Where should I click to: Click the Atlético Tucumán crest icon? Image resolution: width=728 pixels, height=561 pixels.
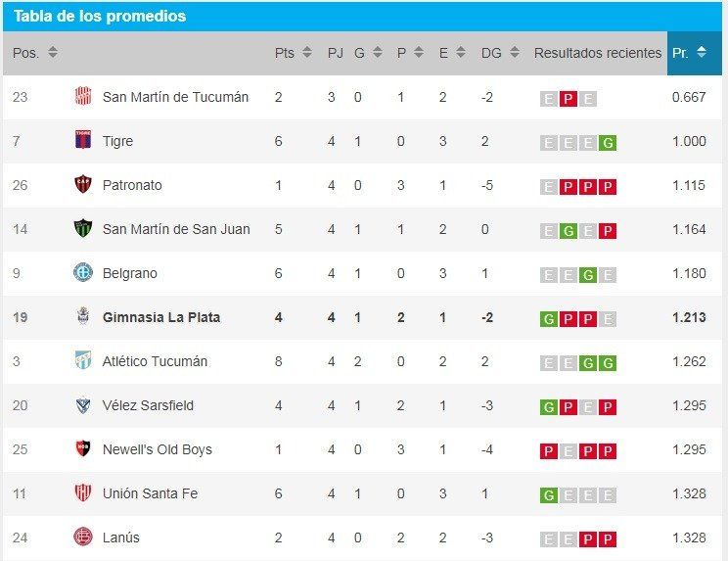(83, 360)
